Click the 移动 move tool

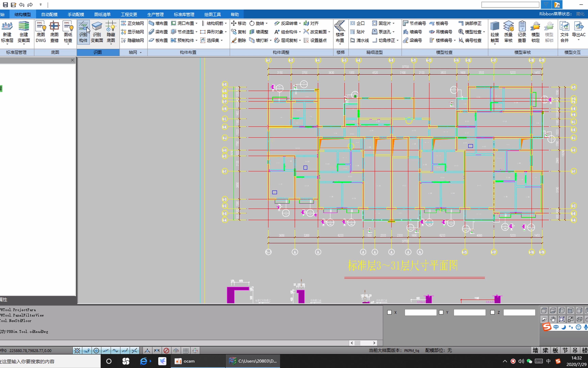coord(239,23)
